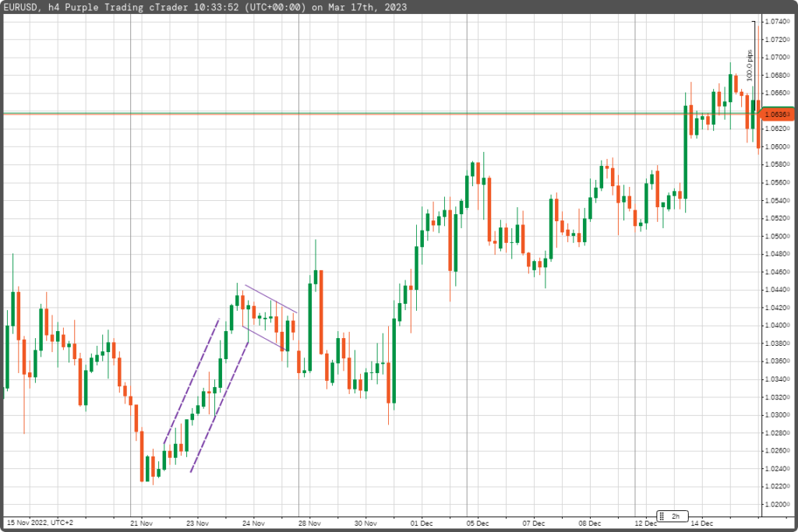
Task: Click the grid-dots handle icon on the 2h button
Action: (x=661, y=515)
